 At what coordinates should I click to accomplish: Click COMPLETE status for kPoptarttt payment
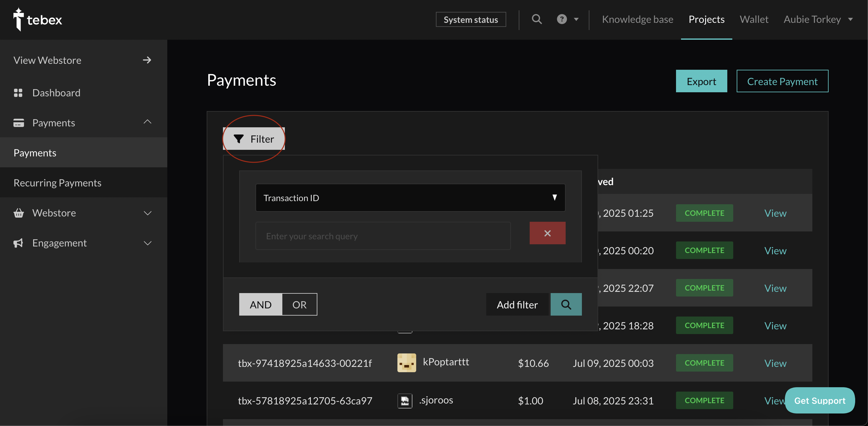tap(704, 363)
